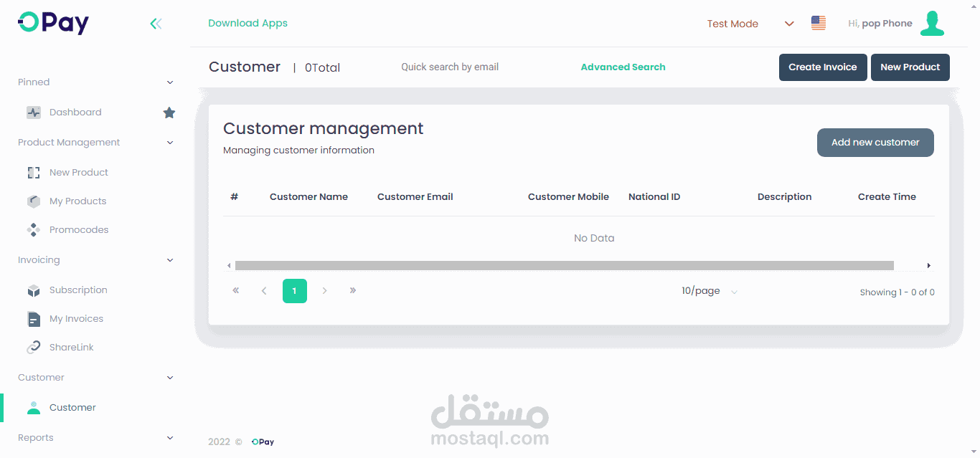980x458 pixels.
Task: Open Subscription menu item
Action: [78, 290]
